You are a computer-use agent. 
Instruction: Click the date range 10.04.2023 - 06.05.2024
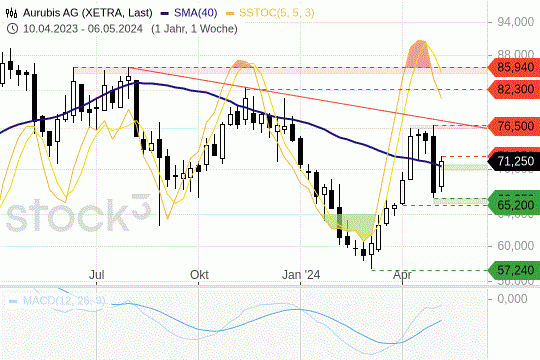click(83, 29)
